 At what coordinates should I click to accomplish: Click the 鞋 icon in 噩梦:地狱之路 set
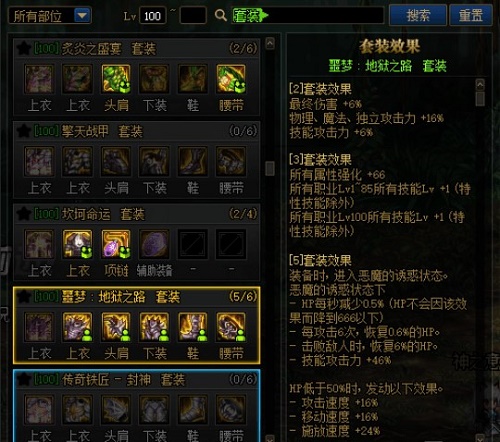pos(193,327)
